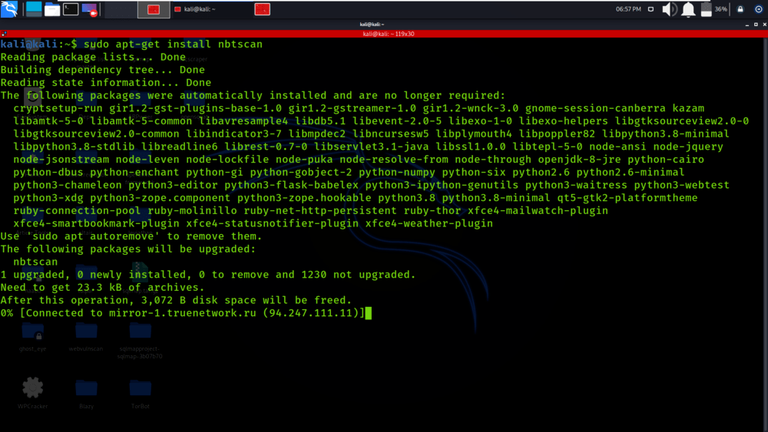Click the standalone red terminal taskbar icon
Image resolution: width=768 pixels, height=432 pixels.
coord(262,9)
